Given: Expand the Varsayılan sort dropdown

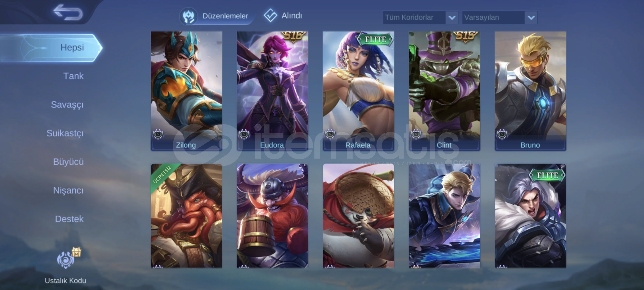Looking at the screenshot, I should 499,18.
